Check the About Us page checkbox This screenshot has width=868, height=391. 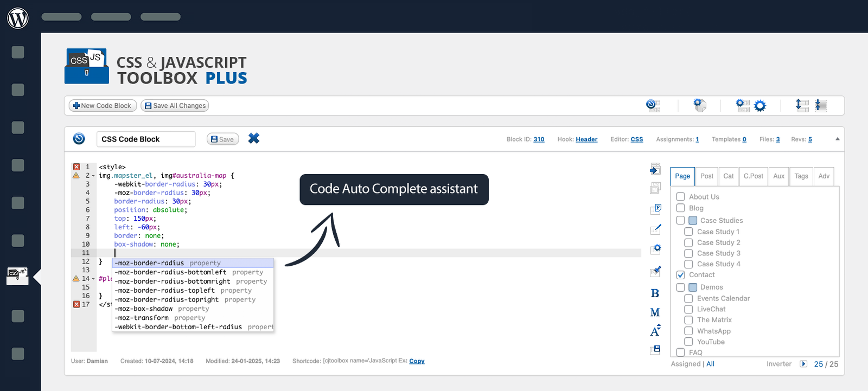tap(680, 196)
